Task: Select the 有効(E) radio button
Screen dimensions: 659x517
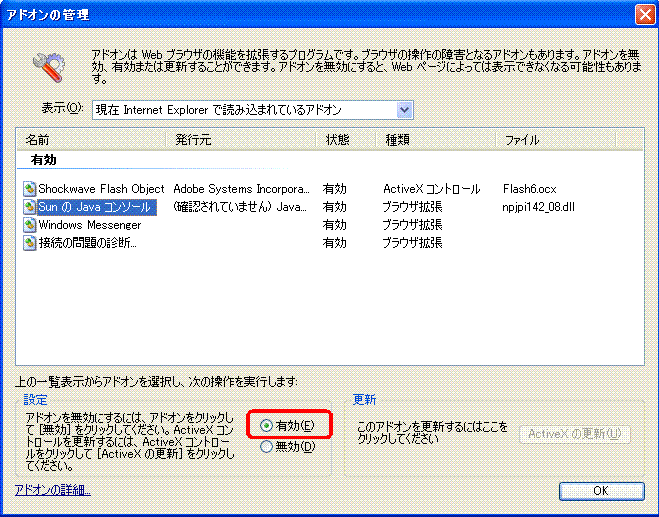Action: (266, 425)
